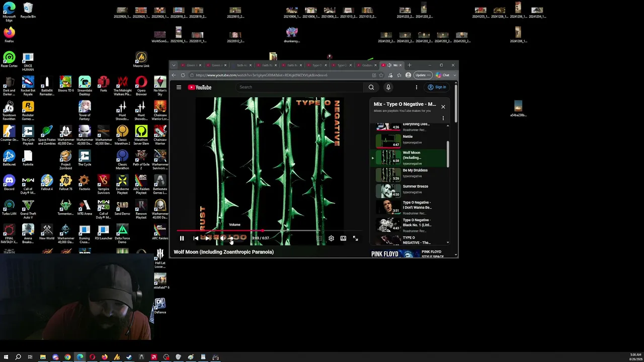
Task: Bookmark this page with the star icon
Action: (x=381, y=75)
